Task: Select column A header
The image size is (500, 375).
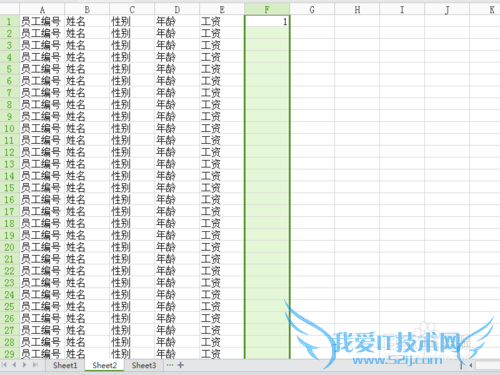Action: coord(42,10)
